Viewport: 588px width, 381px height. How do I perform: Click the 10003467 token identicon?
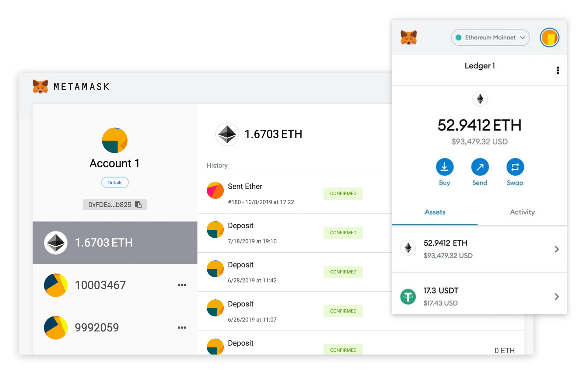click(55, 285)
